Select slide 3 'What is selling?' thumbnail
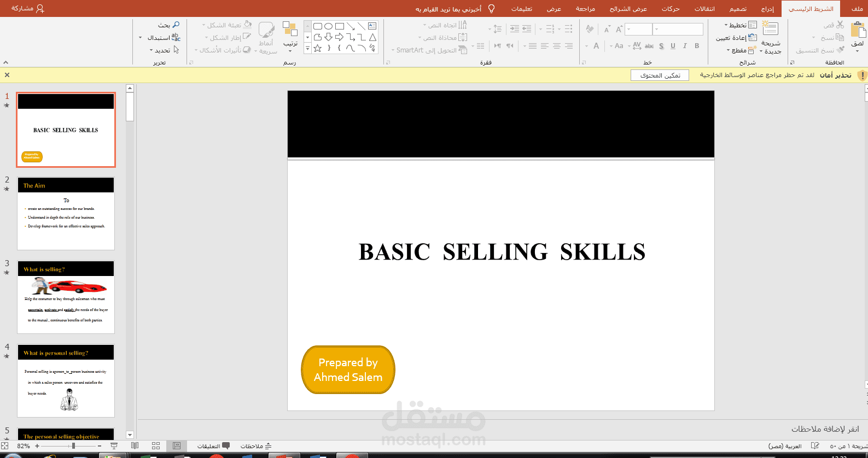The image size is (868, 458). click(66, 297)
